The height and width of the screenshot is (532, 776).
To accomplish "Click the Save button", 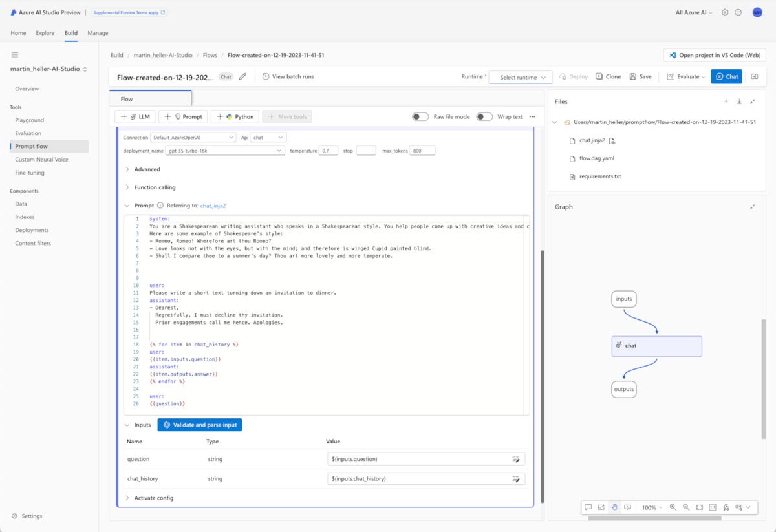I will (640, 76).
